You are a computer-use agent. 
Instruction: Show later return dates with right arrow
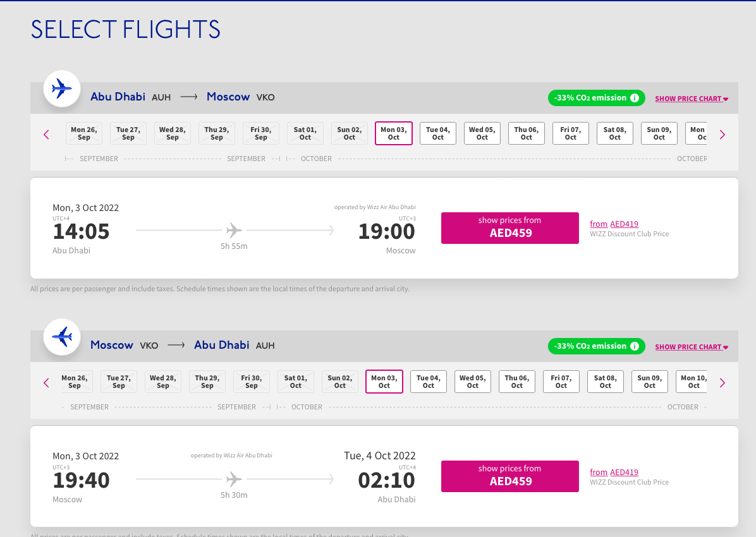tap(722, 382)
